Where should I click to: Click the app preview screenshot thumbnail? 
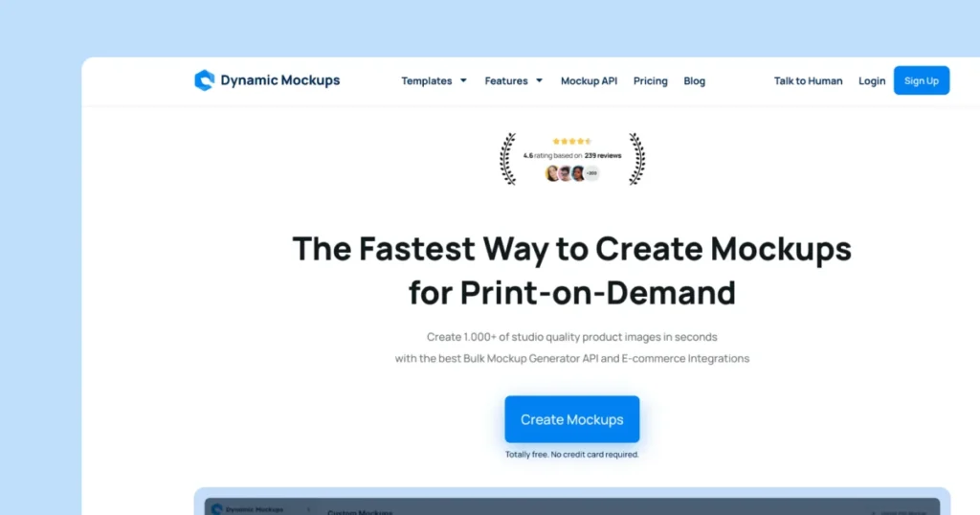(572, 502)
